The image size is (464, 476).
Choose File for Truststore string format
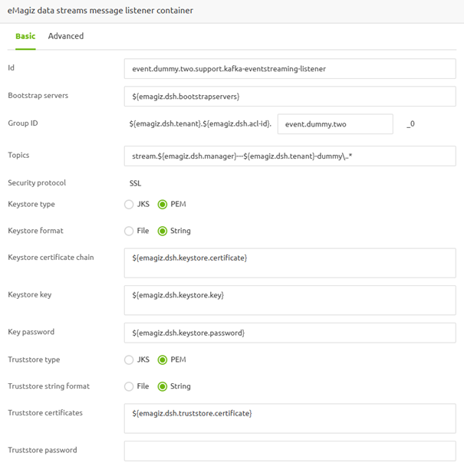pyautogui.click(x=129, y=386)
